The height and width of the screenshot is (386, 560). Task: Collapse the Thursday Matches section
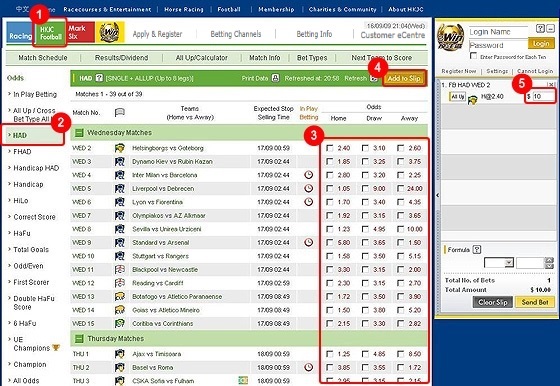79,339
